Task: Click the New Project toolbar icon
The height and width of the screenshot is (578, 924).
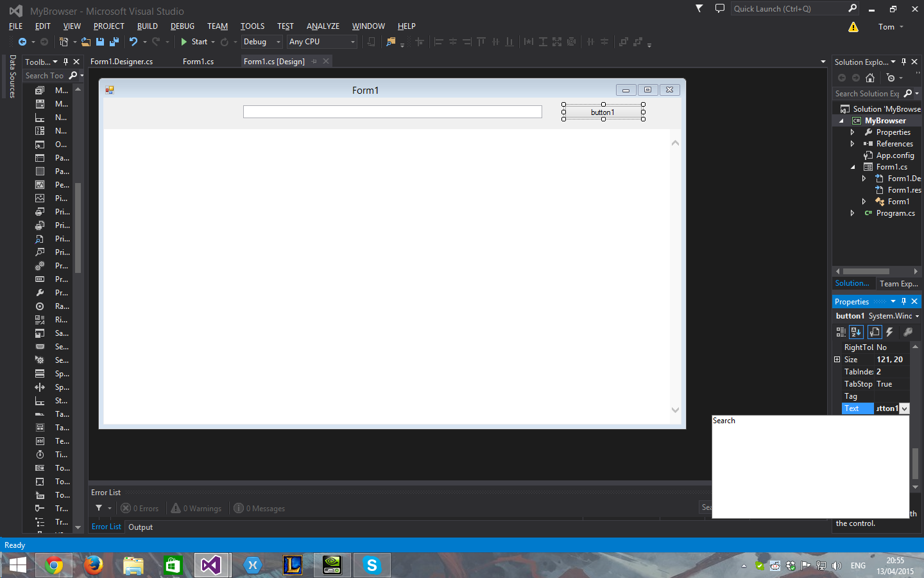Action: pyautogui.click(x=64, y=42)
